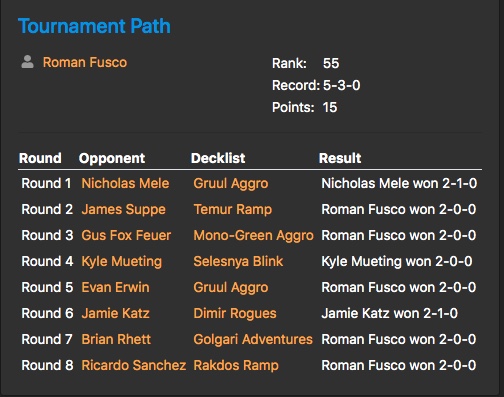This screenshot has height=397, width=504.
Task: Open Roman Fusco player profile link
Action: tap(85, 62)
